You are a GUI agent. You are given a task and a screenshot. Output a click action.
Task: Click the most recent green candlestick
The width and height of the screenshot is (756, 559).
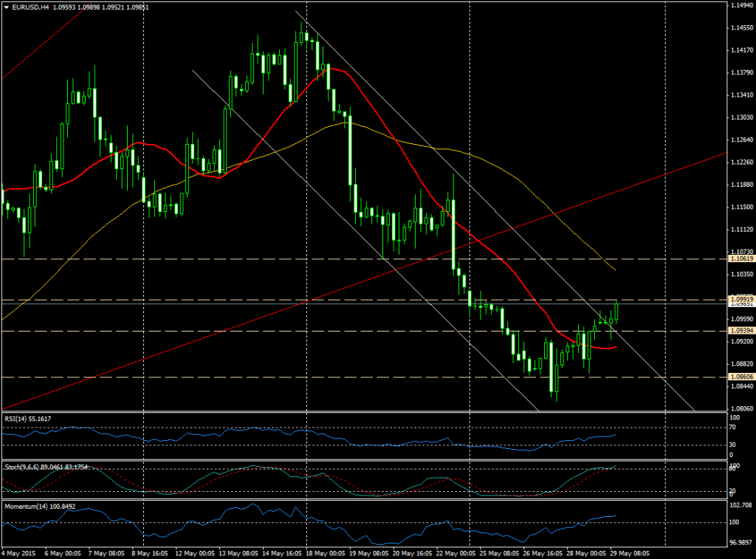point(616,311)
